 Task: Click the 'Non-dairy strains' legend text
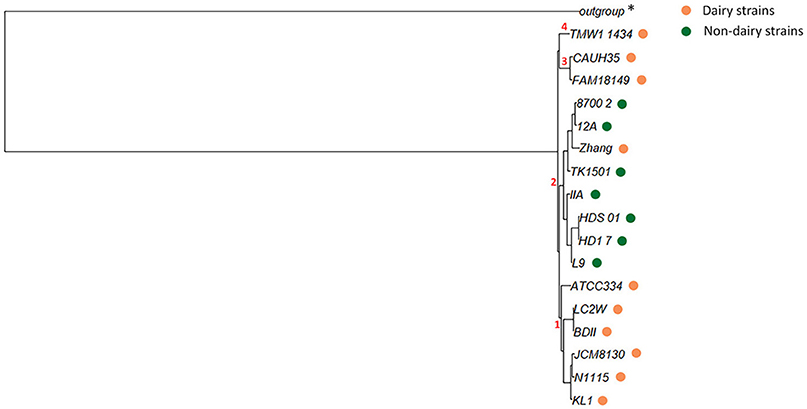753,31
